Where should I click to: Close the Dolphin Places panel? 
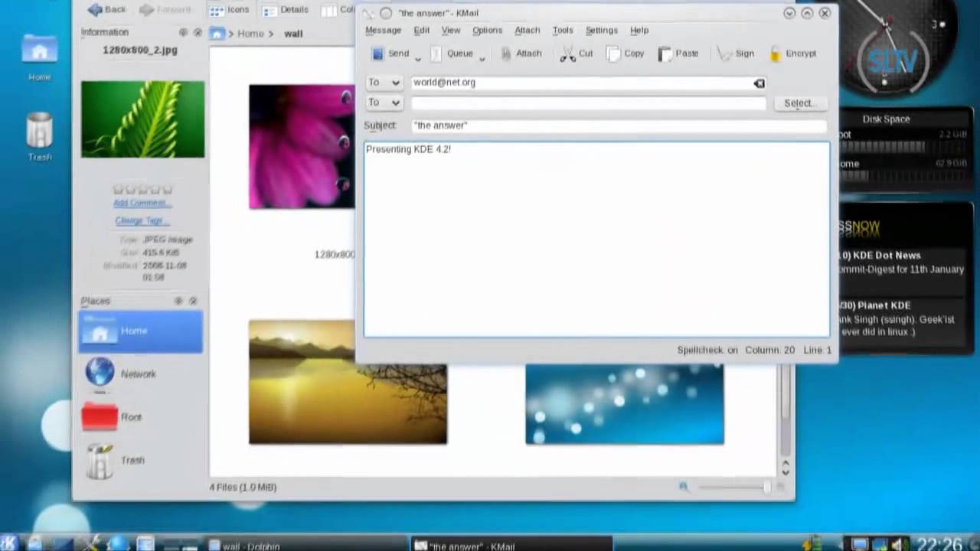click(193, 301)
